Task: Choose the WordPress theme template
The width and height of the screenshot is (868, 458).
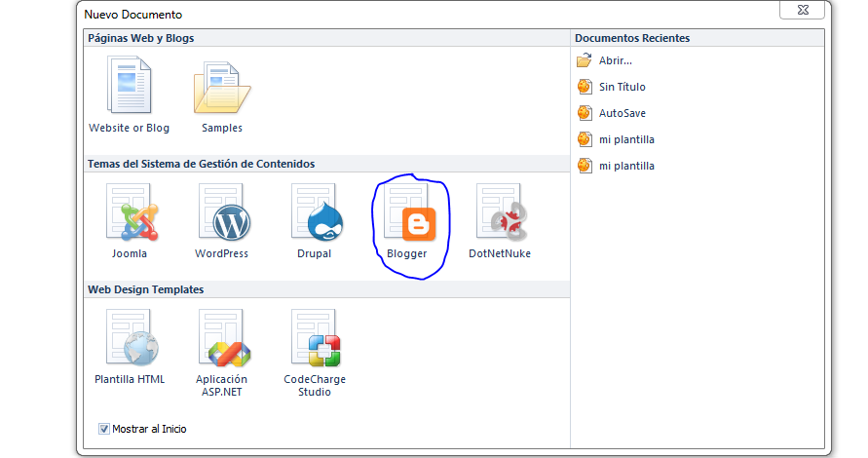Action: tap(221, 221)
